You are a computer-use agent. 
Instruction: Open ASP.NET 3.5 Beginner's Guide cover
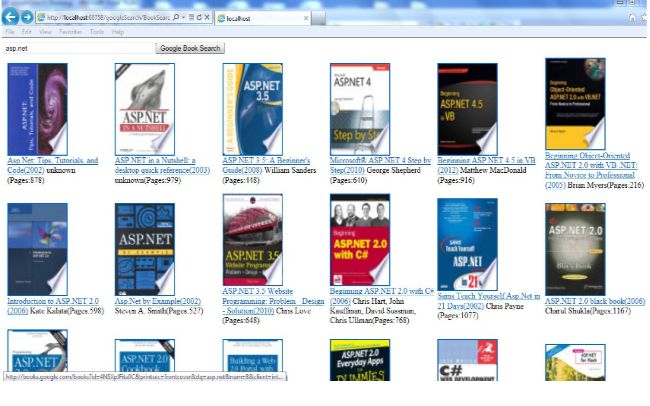252,109
